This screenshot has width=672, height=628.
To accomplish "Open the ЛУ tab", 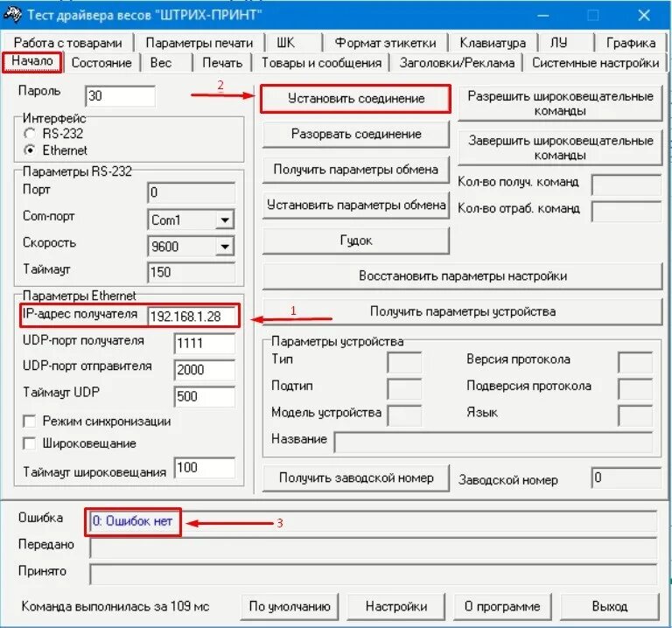I will click(558, 43).
